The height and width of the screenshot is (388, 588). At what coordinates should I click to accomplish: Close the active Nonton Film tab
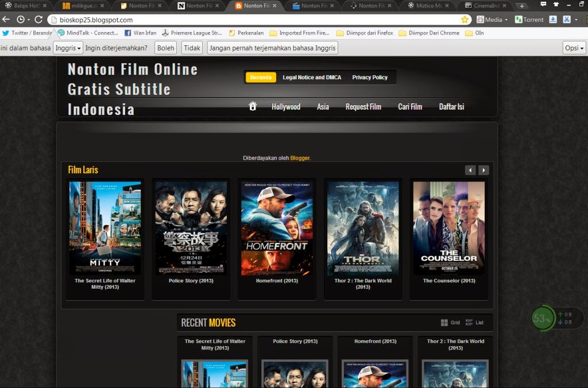click(x=274, y=6)
